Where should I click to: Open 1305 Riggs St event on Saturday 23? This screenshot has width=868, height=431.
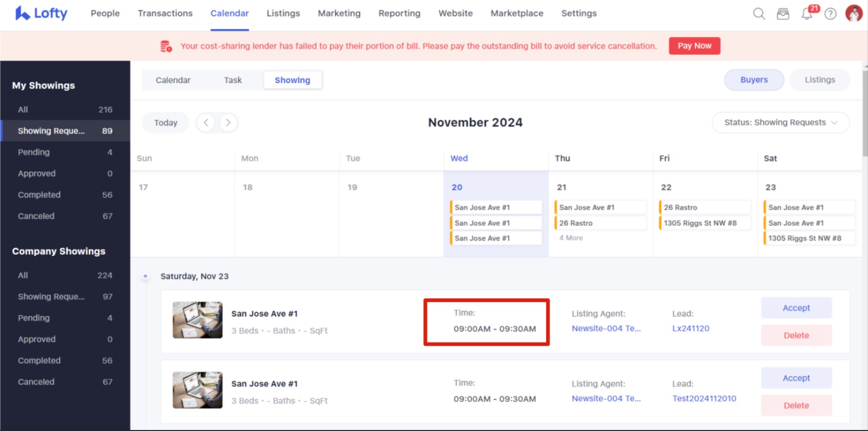[809, 238]
